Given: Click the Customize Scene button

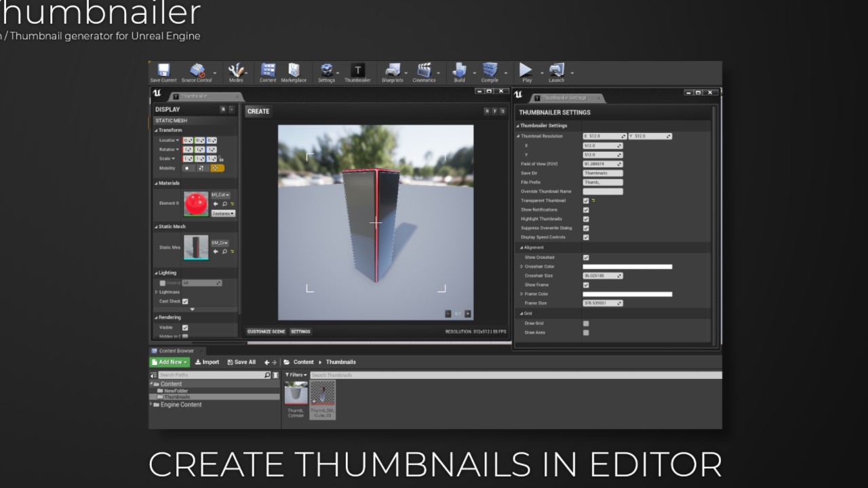Looking at the screenshot, I should [266, 331].
